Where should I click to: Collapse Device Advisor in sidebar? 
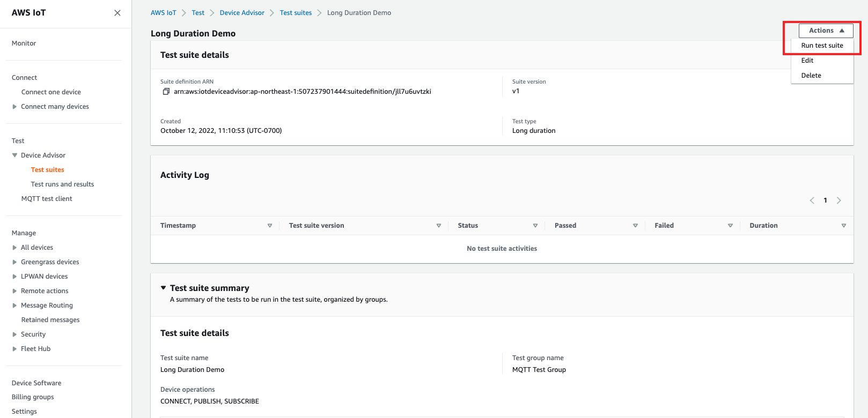(15, 155)
